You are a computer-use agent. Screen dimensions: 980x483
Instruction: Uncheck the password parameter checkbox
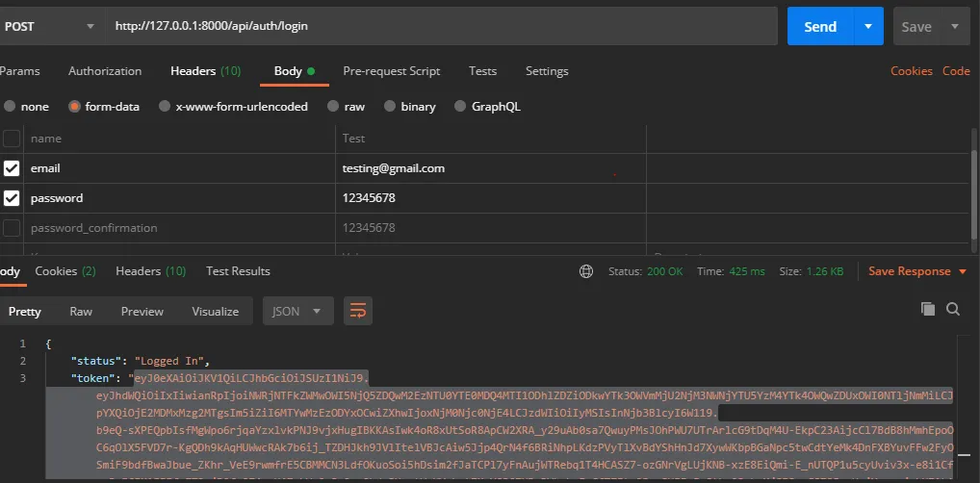12,198
